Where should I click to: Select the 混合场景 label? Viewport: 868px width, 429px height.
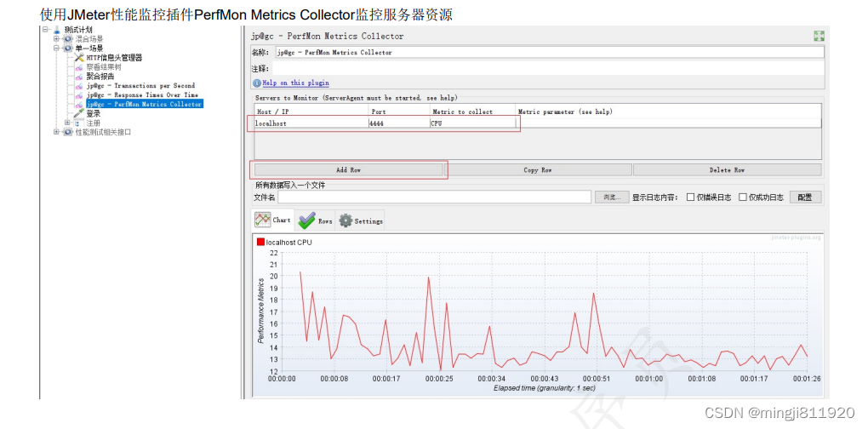pos(89,39)
